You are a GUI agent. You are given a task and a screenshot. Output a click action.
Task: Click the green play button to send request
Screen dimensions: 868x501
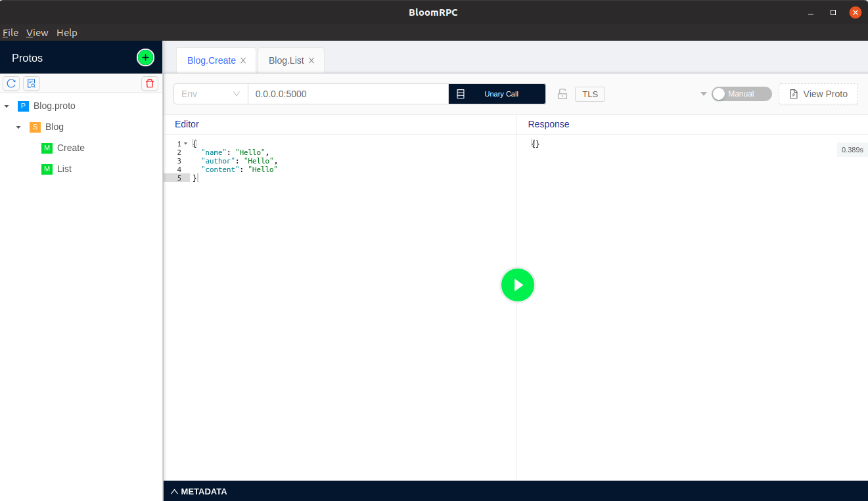tap(518, 285)
